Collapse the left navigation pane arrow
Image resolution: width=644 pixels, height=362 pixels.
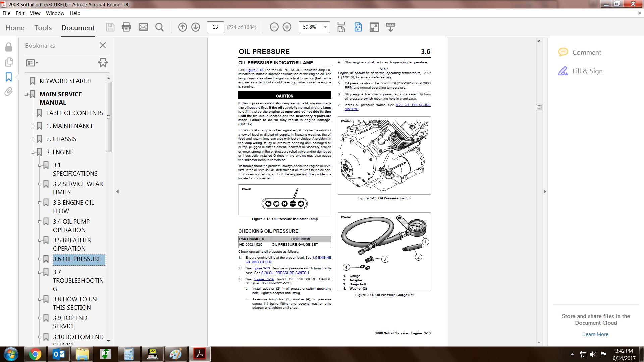coord(117,192)
